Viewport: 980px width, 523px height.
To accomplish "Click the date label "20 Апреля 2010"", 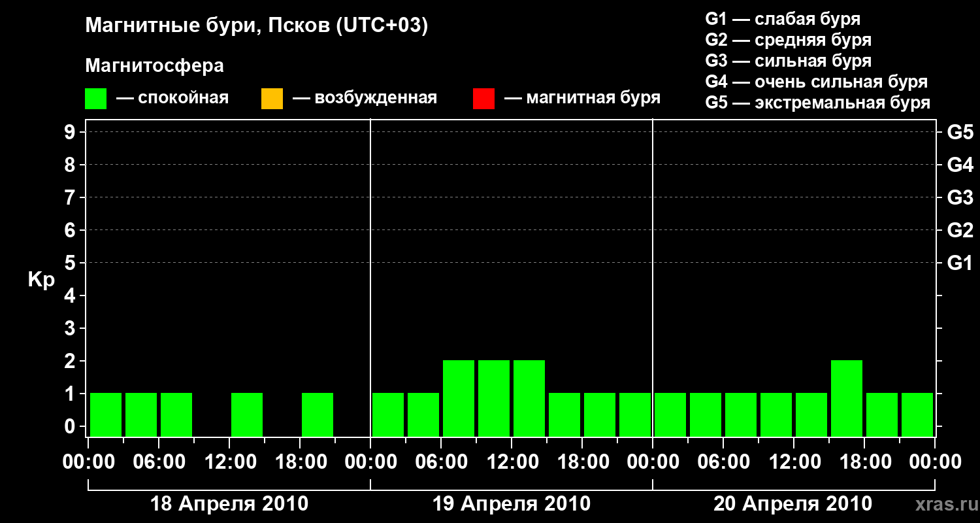I will (792, 503).
